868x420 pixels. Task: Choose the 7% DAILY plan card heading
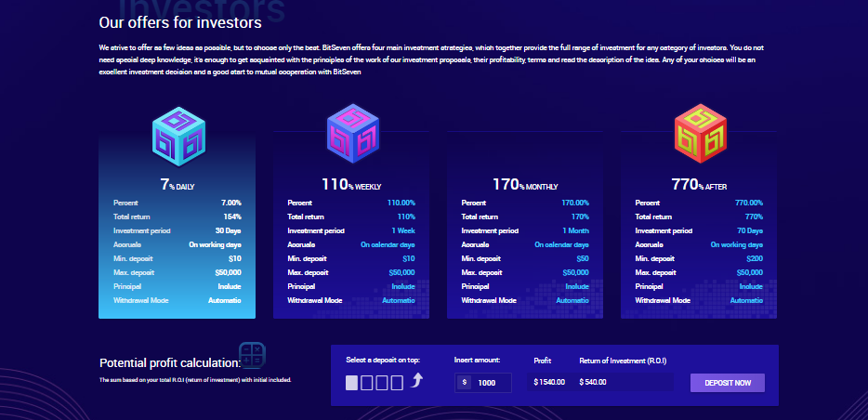tap(178, 185)
